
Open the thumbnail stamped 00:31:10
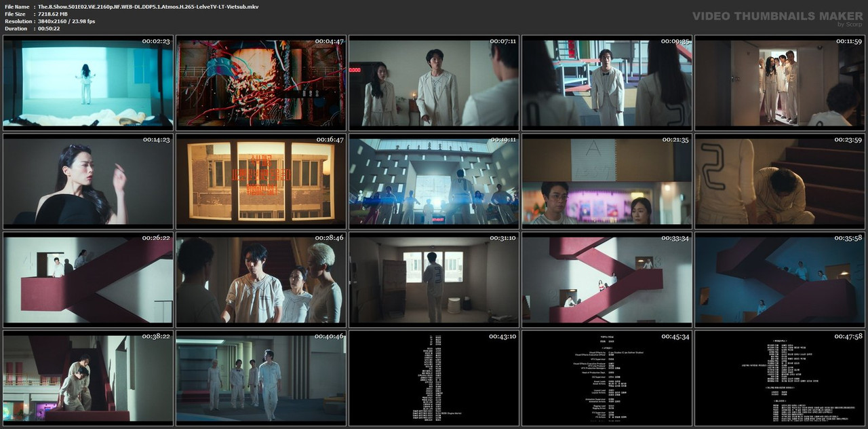434,278
